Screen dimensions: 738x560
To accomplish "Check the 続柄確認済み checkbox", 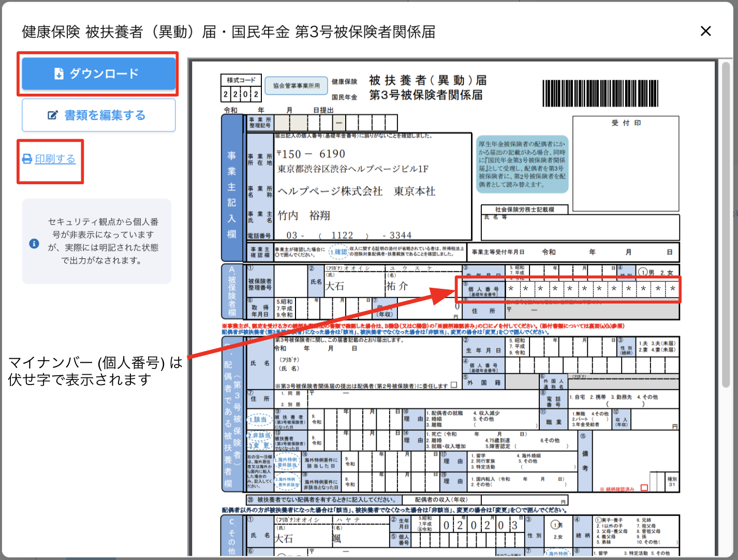I will 644,488.
